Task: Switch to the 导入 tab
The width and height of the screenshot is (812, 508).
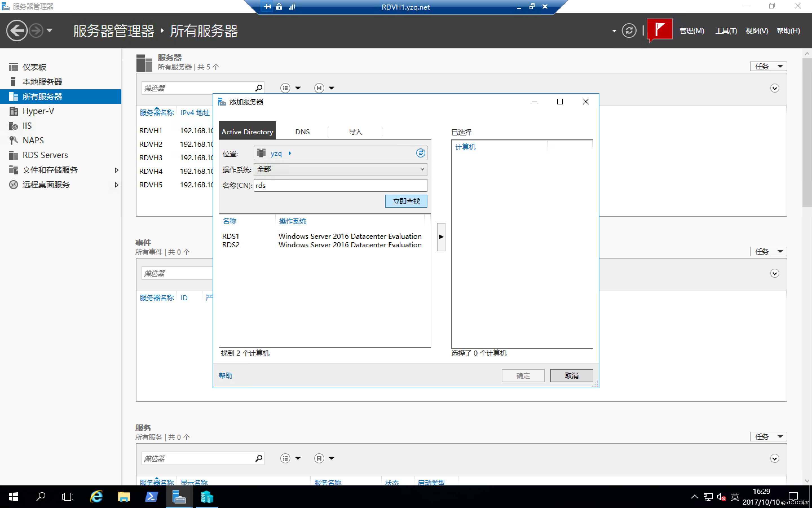Action: (x=355, y=132)
